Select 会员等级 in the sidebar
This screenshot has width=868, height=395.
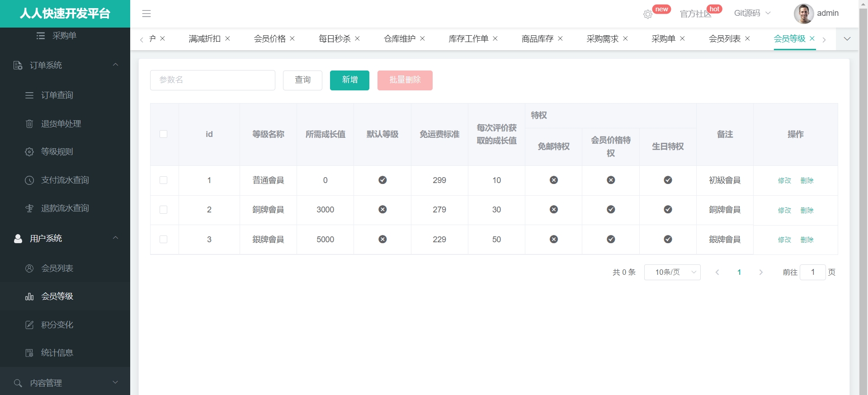click(x=65, y=296)
